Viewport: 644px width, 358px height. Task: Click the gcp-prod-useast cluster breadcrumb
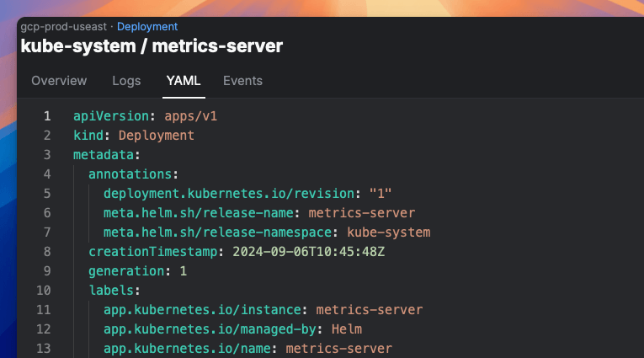[65, 27]
